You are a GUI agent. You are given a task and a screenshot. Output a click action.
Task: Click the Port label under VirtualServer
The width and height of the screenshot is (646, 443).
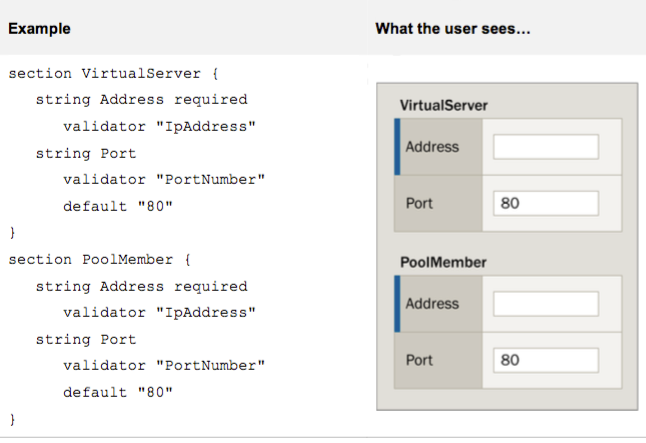tap(419, 203)
